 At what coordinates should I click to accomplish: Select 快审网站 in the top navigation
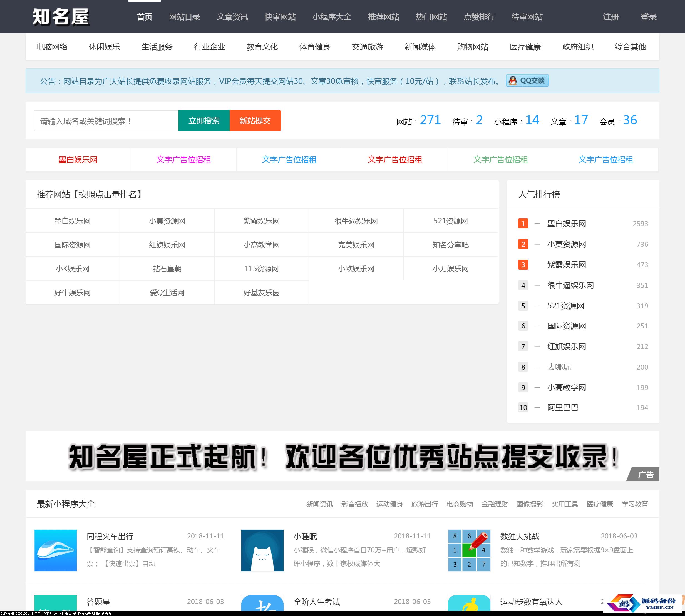[x=280, y=17]
